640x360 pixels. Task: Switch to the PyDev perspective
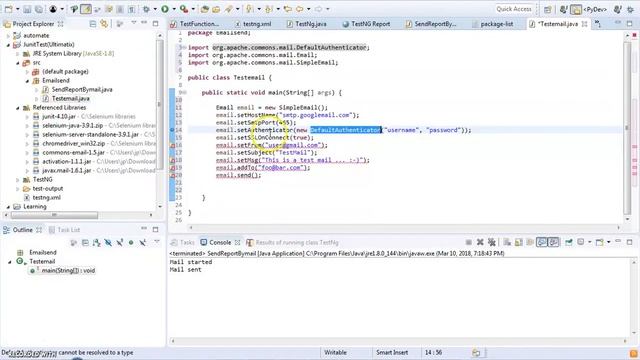[588, 9]
